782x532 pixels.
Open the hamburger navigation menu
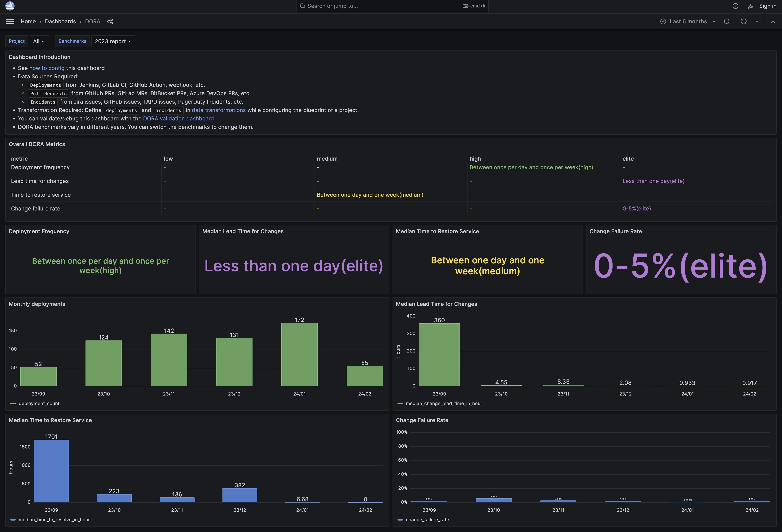click(x=10, y=22)
